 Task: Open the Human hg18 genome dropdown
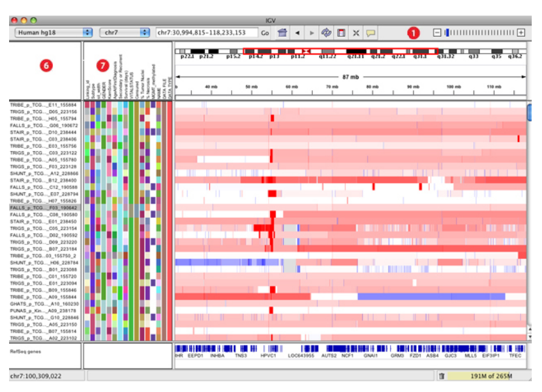point(54,33)
